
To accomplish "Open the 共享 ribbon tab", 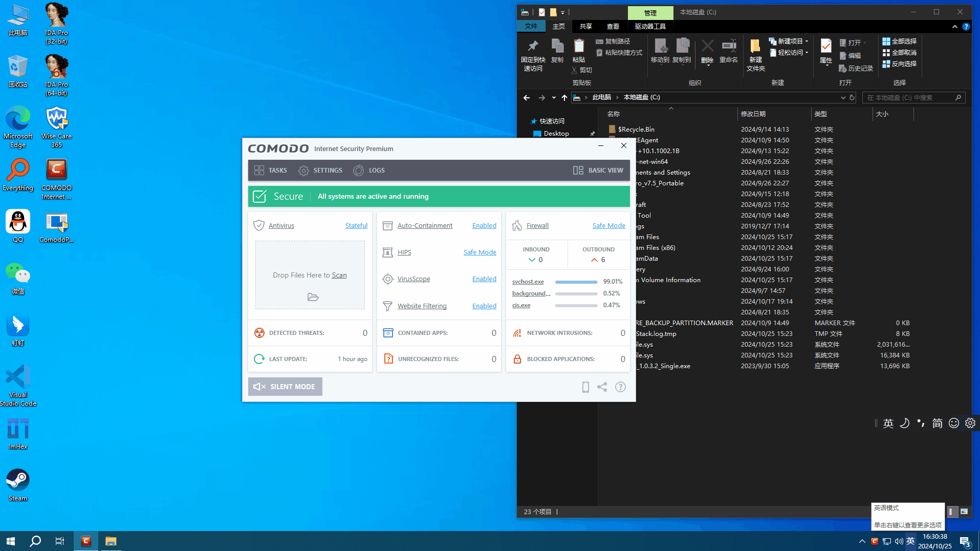I will pos(585,27).
